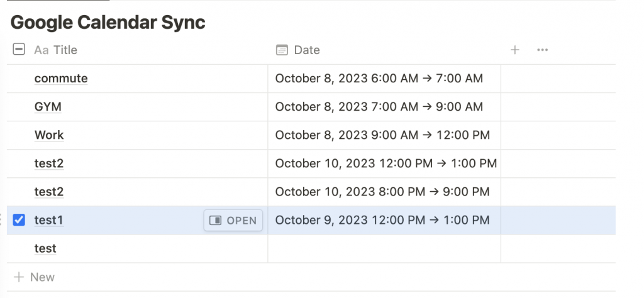
Task: Edit the October 9, 2023 date cell
Action: (x=382, y=220)
